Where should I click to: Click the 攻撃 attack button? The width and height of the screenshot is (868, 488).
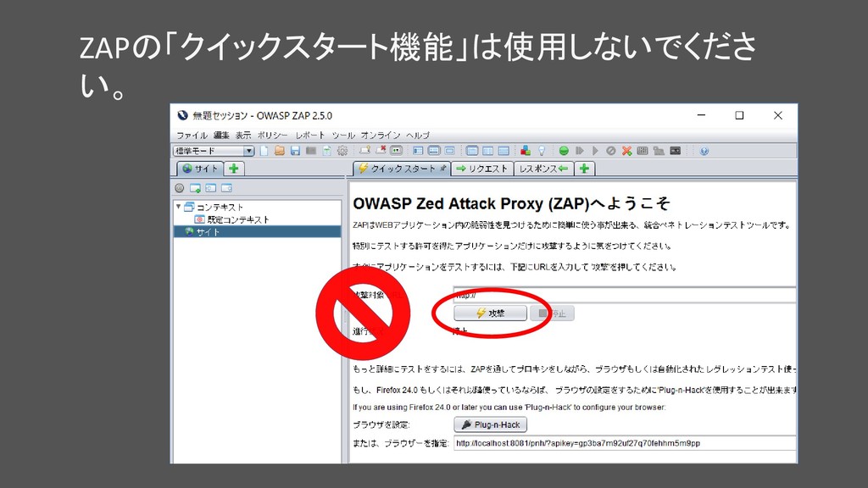(x=490, y=313)
